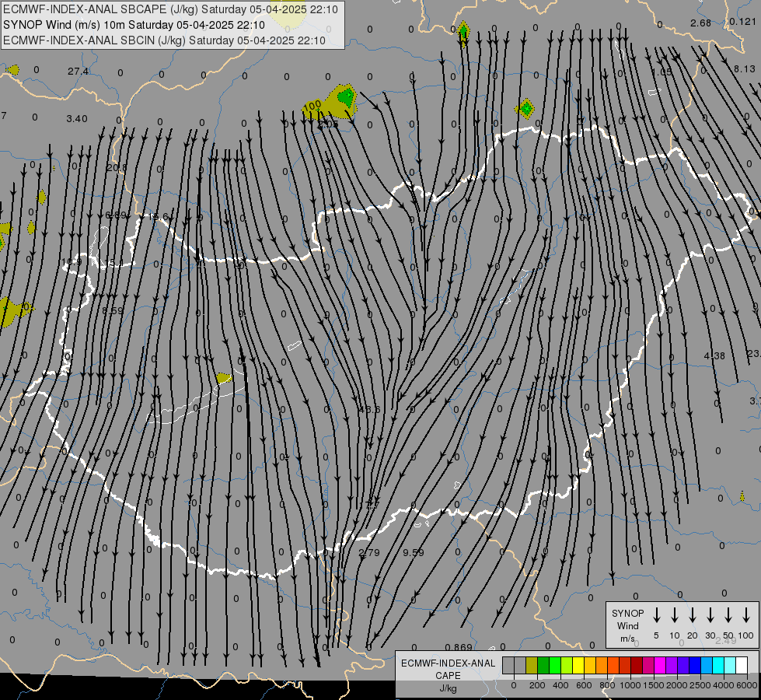Image resolution: width=761 pixels, height=700 pixels.
Task: Click the 27.4 value on the map
Action: [x=79, y=72]
